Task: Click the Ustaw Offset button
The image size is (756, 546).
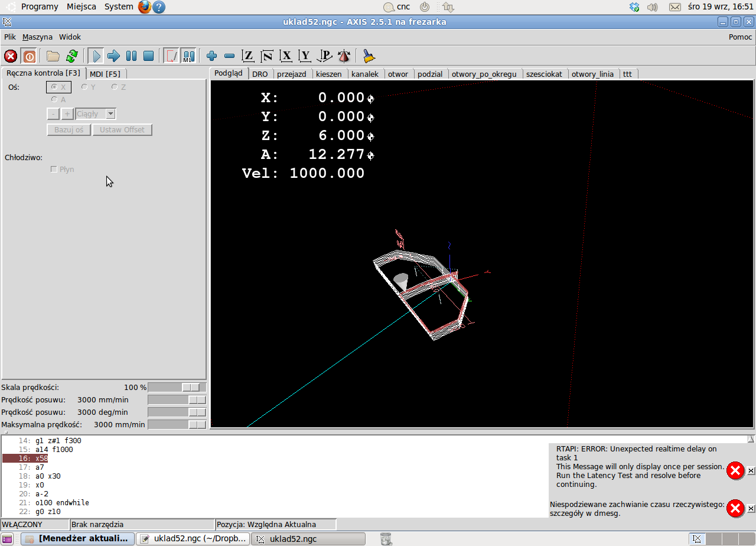Action: (122, 129)
